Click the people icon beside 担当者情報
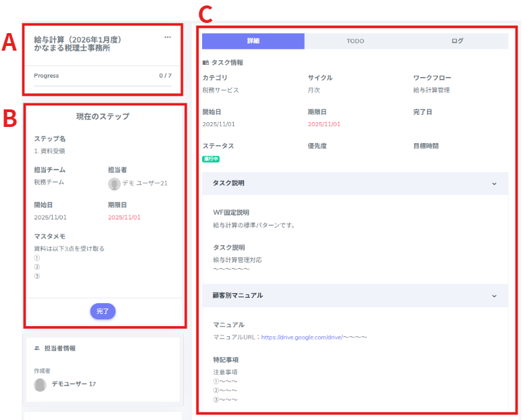 37,348
